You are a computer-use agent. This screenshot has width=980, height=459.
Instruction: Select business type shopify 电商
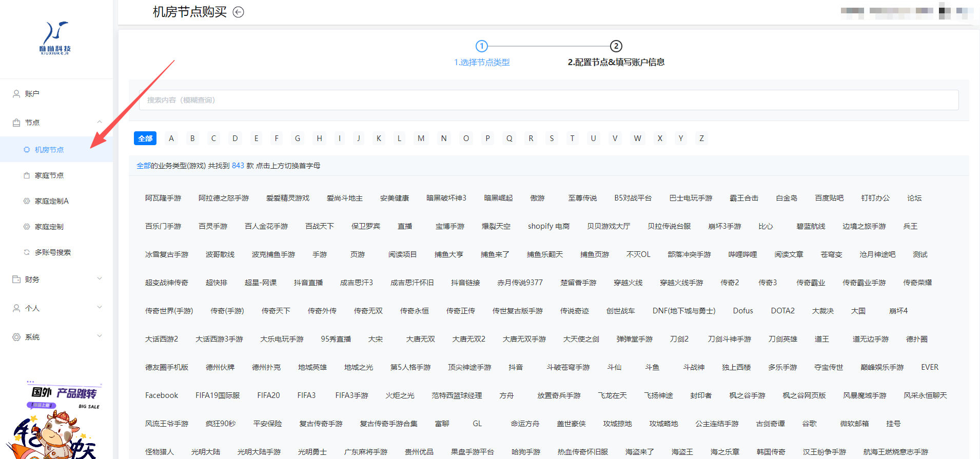coord(548,226)
